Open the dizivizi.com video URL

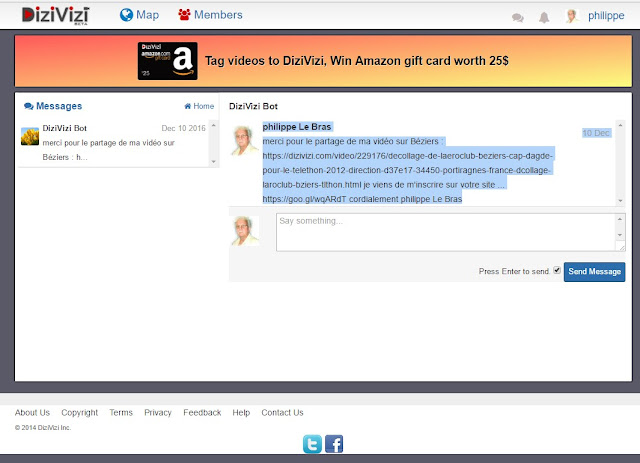coord(407,170)
